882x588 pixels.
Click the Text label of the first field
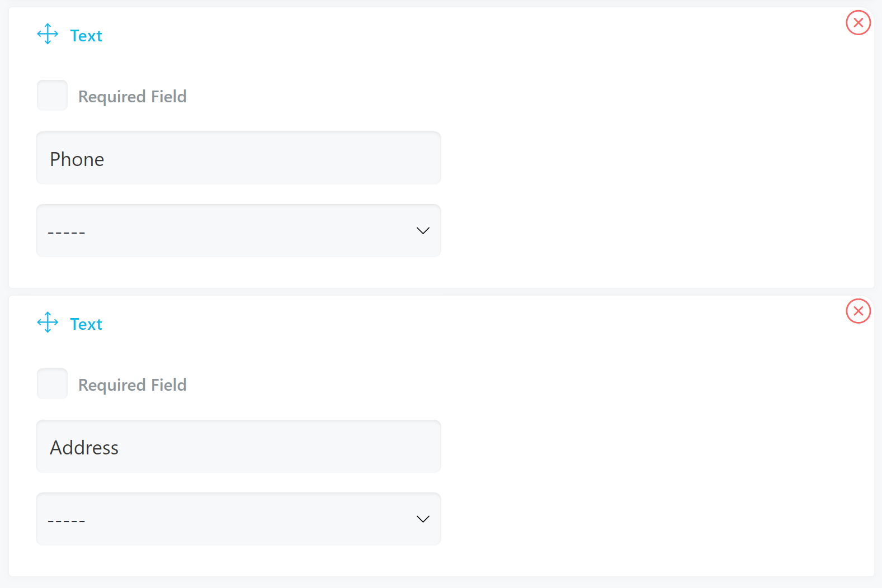[x=86, y=35]
